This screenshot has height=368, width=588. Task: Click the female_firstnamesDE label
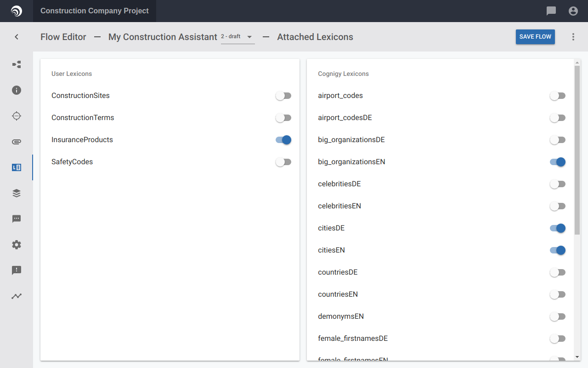(353, 339)
